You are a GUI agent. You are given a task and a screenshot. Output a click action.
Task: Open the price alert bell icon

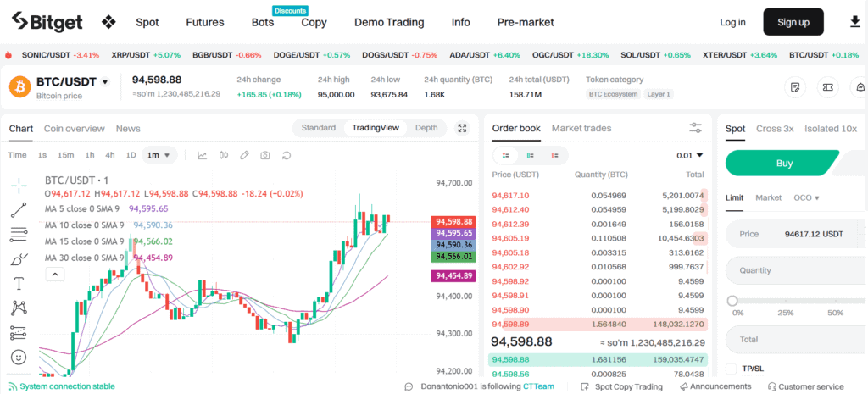[860, 87]
